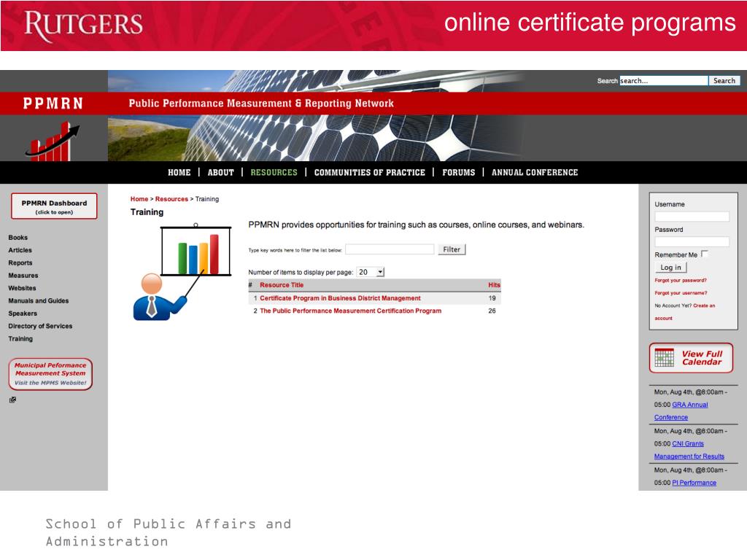747x560 pixels.
Task: Click the Rutgers logo
Action: [83, 26]
